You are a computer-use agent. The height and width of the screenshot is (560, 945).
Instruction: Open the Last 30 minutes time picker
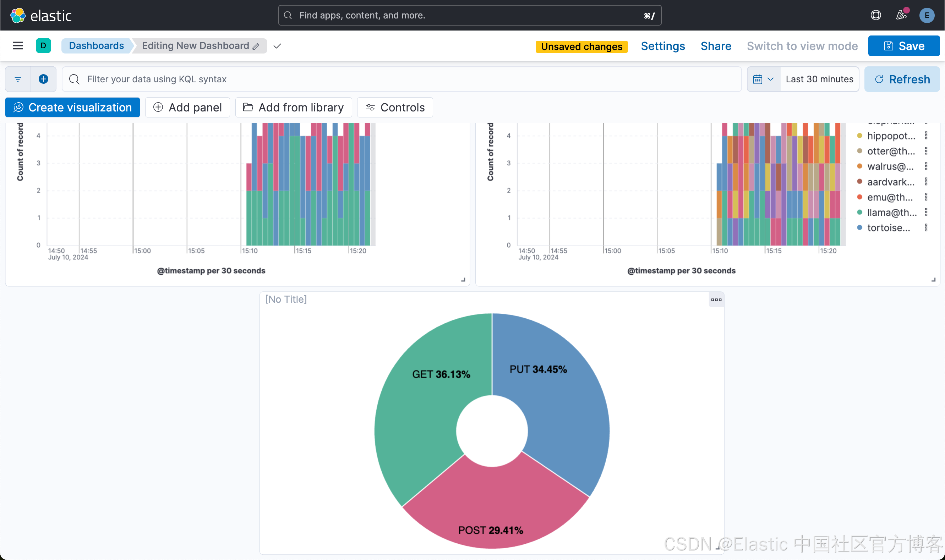click(819, 79)
